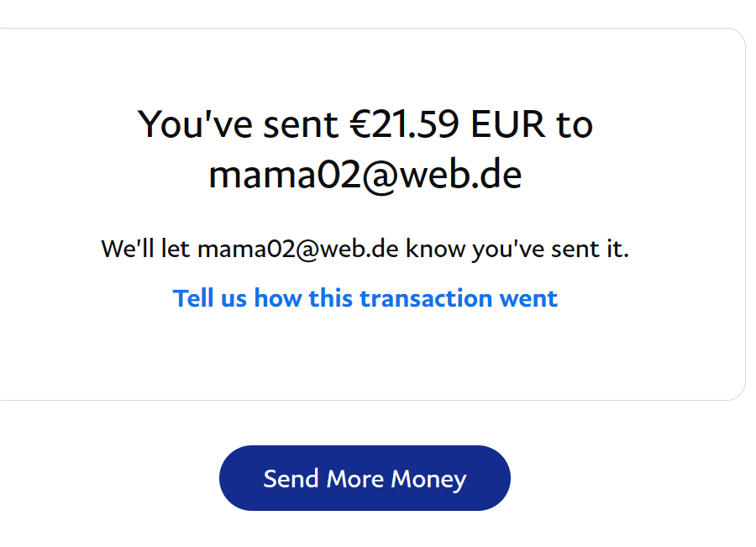
Task: Click the mama02@web.de address in the large heading
Action: click(x=365, y=175)
